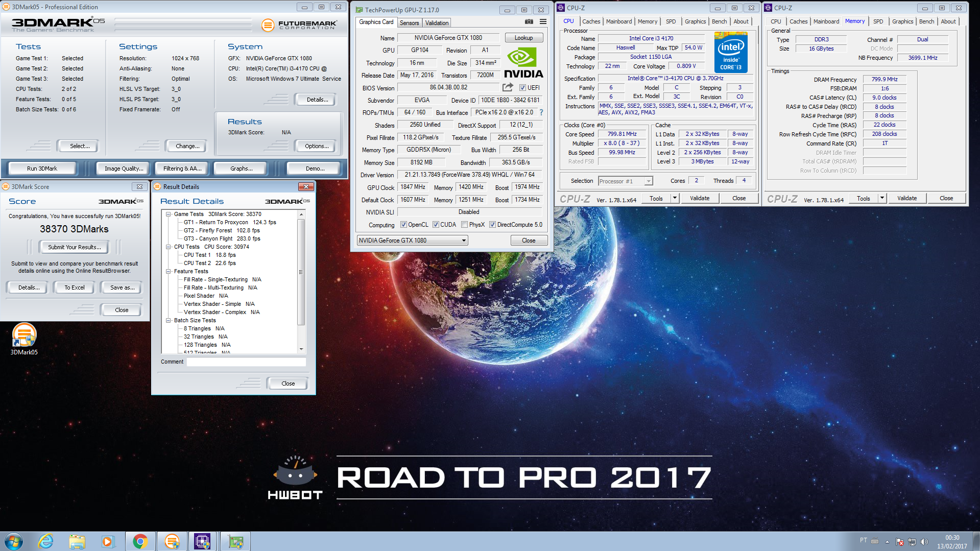Toggle the CUDA computing checkbox

click(x=436, y=225)
